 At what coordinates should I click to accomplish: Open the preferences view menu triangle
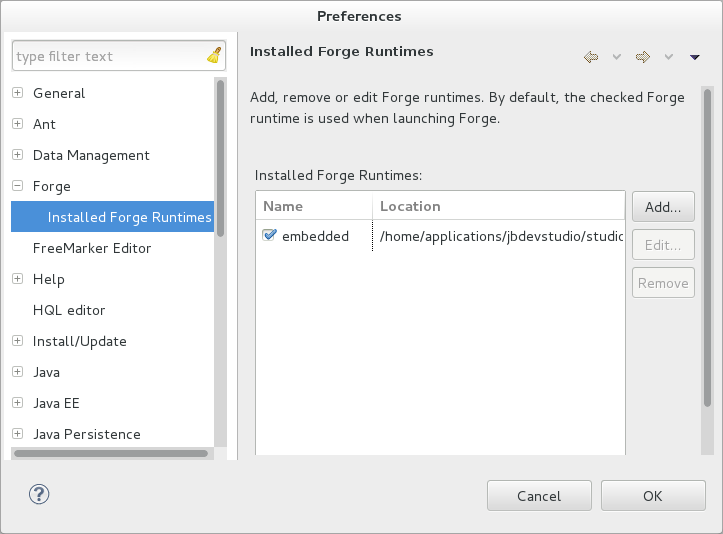[695, 57]
